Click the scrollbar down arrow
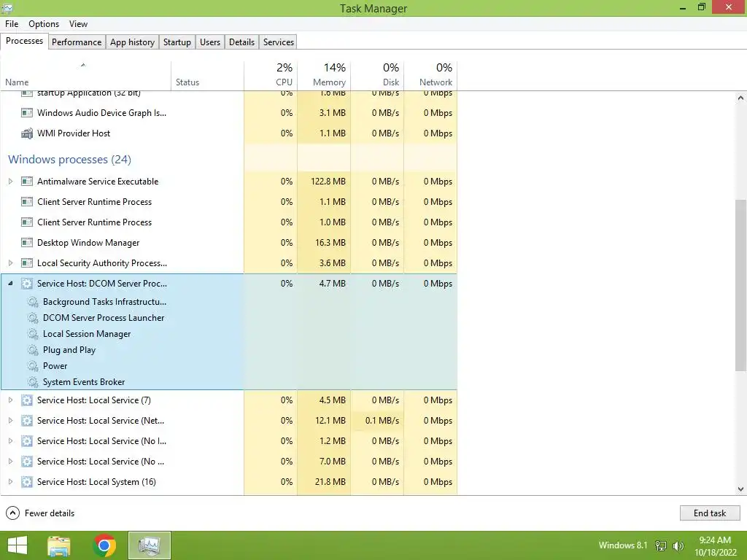The width and height of the screenshot is (747, 560). (x=741, y=489)
